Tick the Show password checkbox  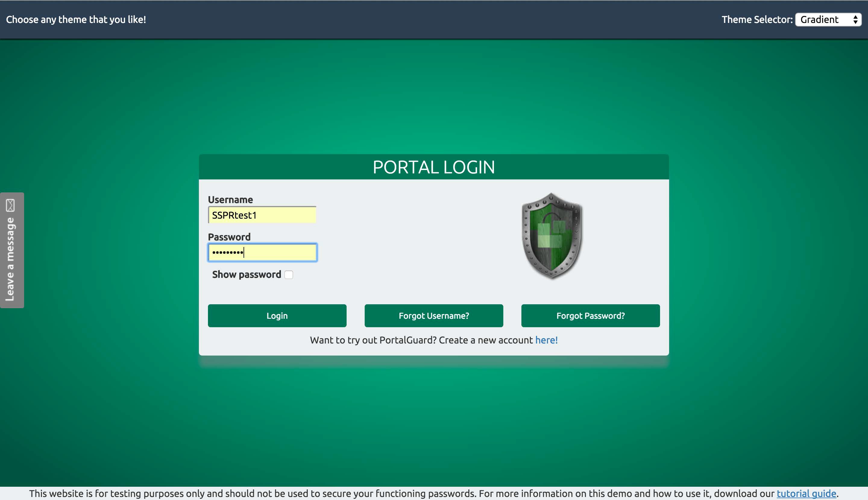tap(289, 275)
